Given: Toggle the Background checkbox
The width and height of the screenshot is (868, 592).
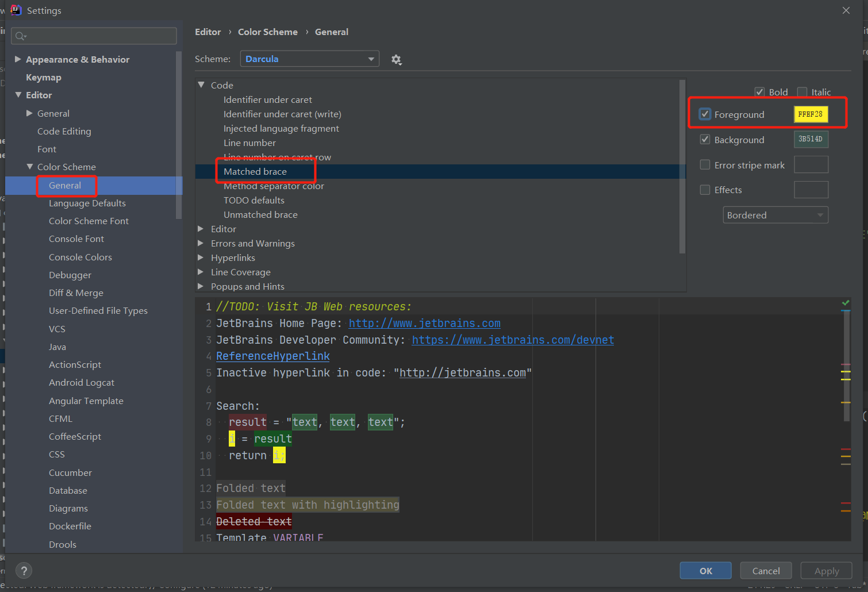Looking at the screenshot, I should (705, 140).
